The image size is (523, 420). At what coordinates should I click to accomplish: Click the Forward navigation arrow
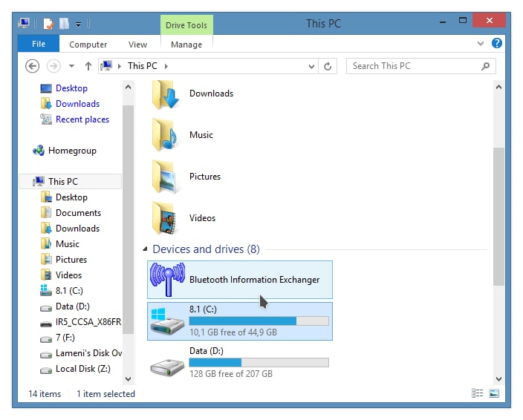pos(53,66)
